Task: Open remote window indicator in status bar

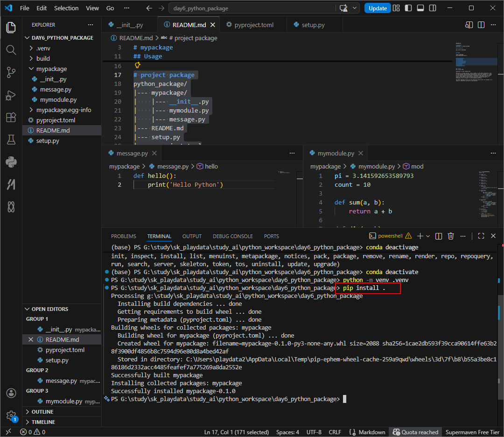Action: tap(8, 432)
